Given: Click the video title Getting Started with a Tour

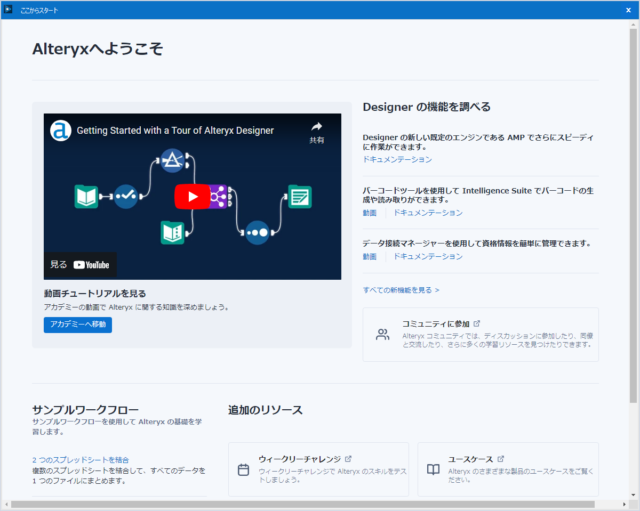Looking at the screenshot, I should coord(175,131).
